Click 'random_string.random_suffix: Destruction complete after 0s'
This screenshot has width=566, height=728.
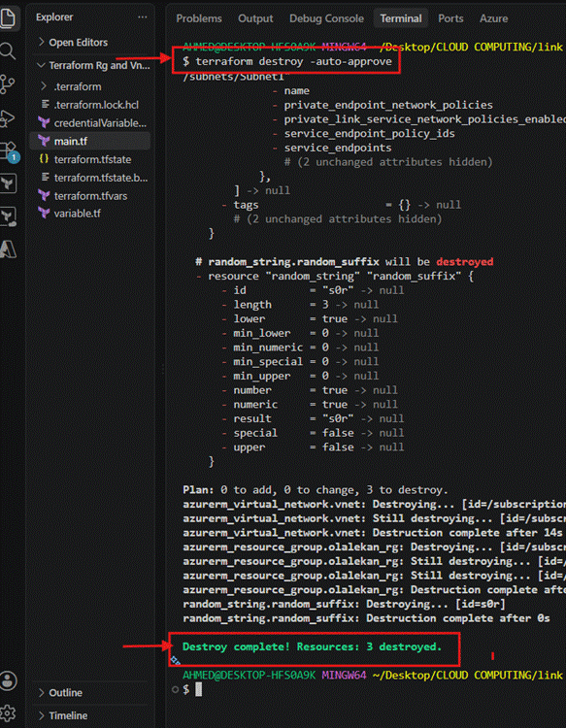click(366, 618)
